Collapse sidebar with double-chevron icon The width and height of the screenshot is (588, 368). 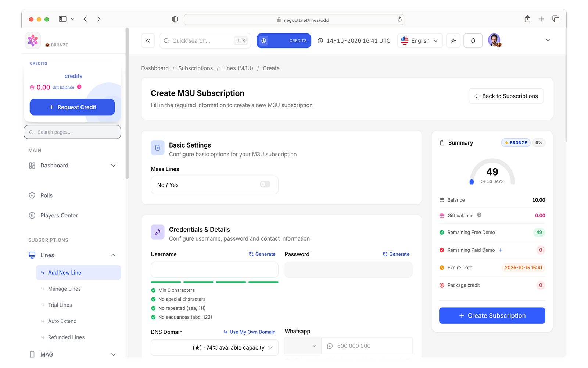[x=148, y=41]
